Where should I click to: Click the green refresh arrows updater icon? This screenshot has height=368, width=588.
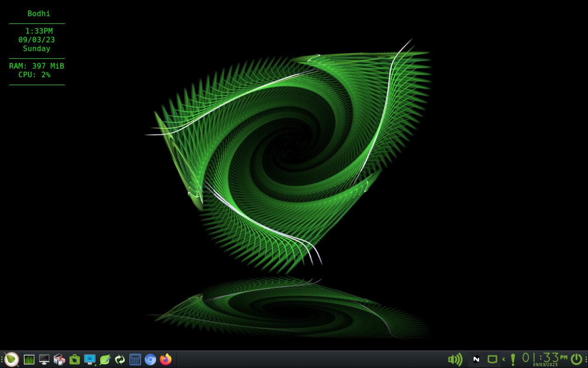pos(120,359)
